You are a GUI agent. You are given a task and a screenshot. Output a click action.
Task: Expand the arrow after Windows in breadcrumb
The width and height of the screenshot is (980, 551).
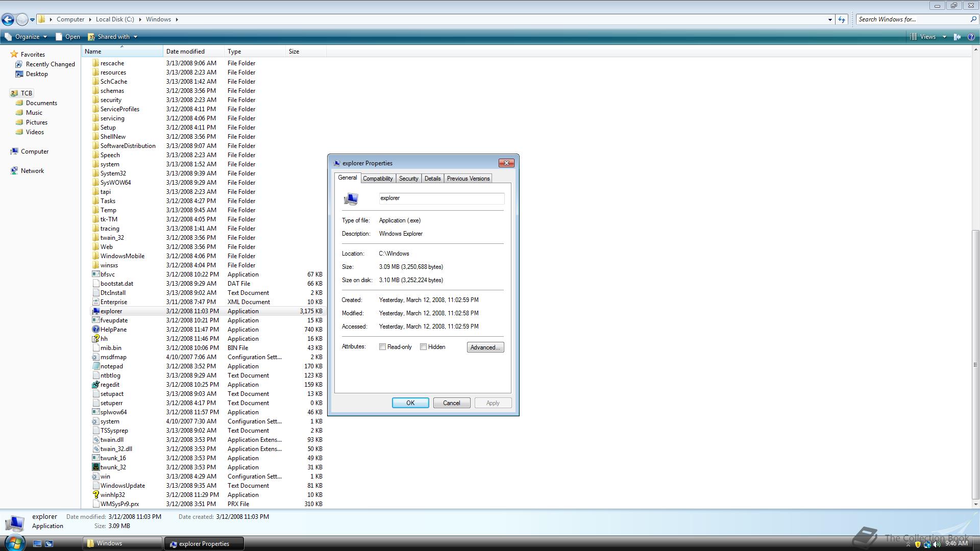click(177, 19)
